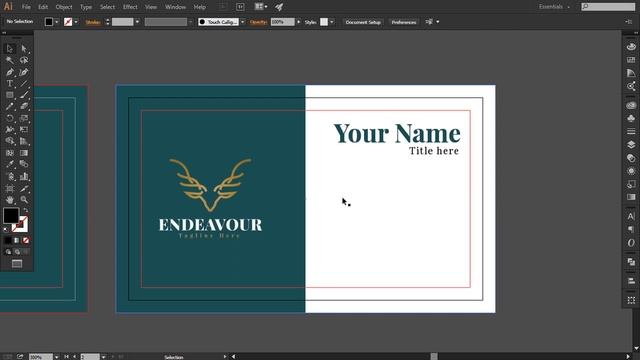Click the GPU performance rocket icon
Image resolution: width=640 pixels, height=360 pixels.
tap(279, 7)
